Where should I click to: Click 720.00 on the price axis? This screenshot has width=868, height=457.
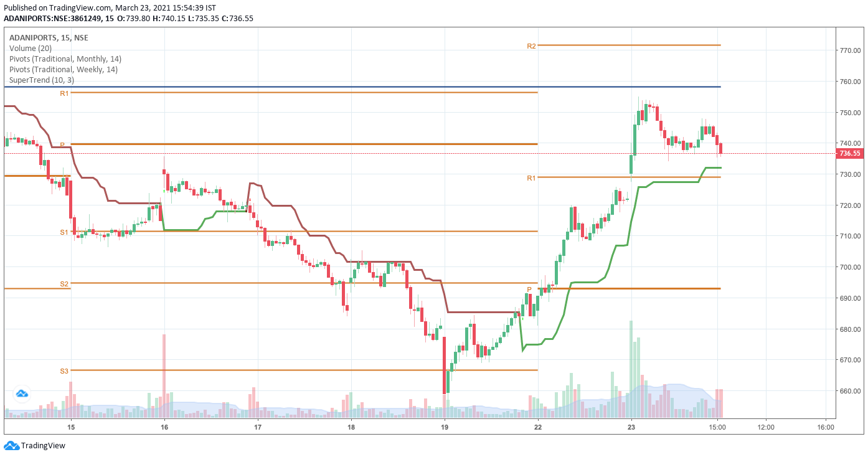click(x=850, y=205)
